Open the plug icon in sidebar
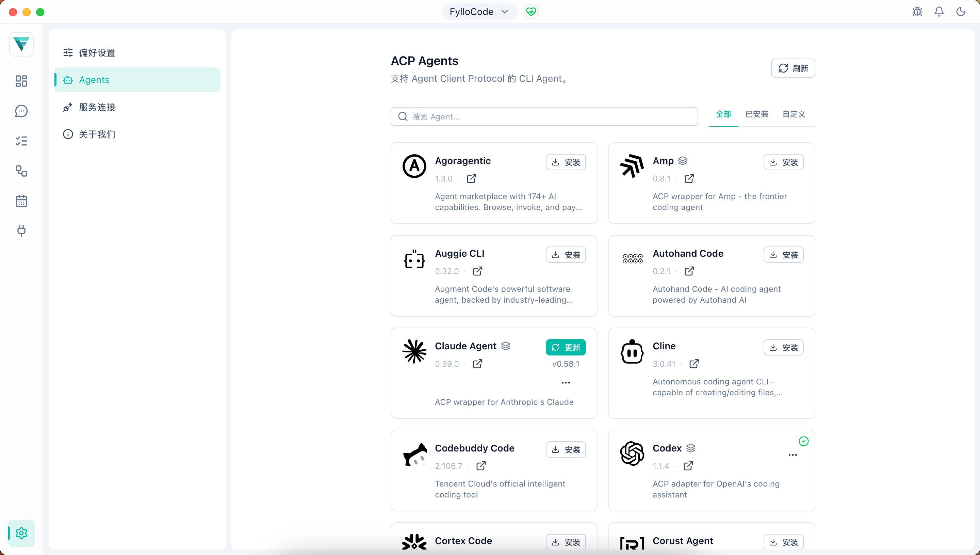This screenshot has height=555, width=980. pyautogui.click(x=21, y=231)
